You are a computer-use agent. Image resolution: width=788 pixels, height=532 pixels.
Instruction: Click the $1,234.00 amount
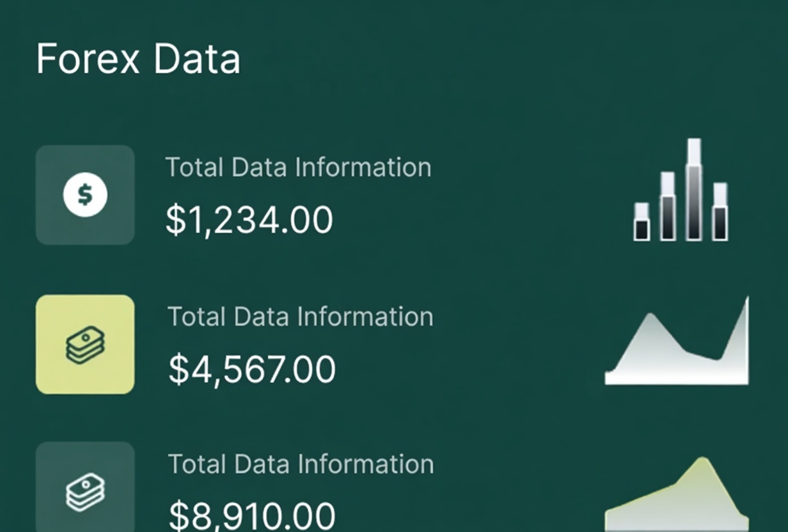[249, 221]
